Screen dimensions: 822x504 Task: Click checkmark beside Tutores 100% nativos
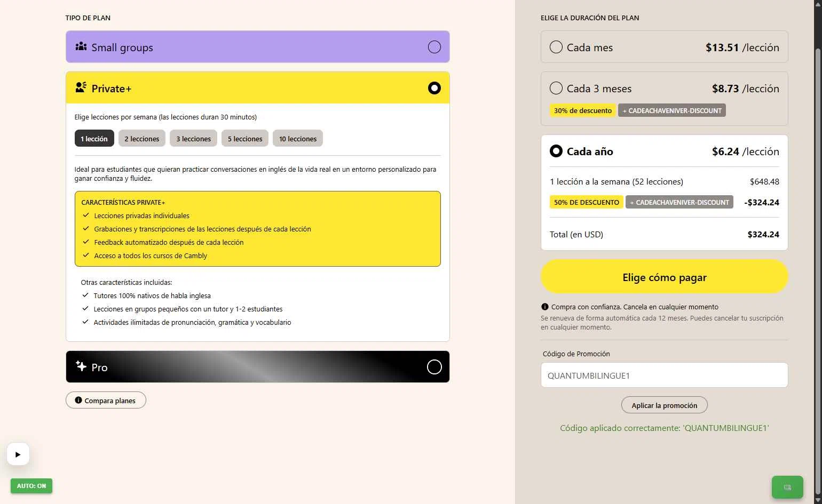[x=85, y=295]
